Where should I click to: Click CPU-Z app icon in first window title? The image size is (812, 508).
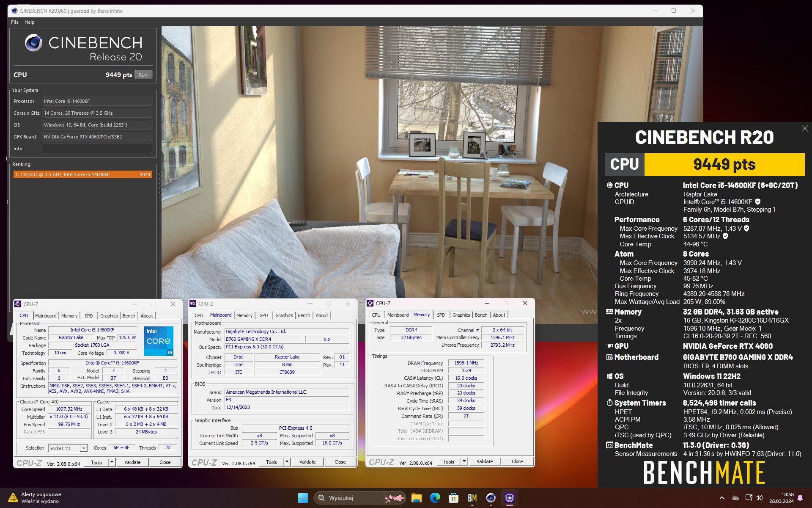click(x=18, y=304)
